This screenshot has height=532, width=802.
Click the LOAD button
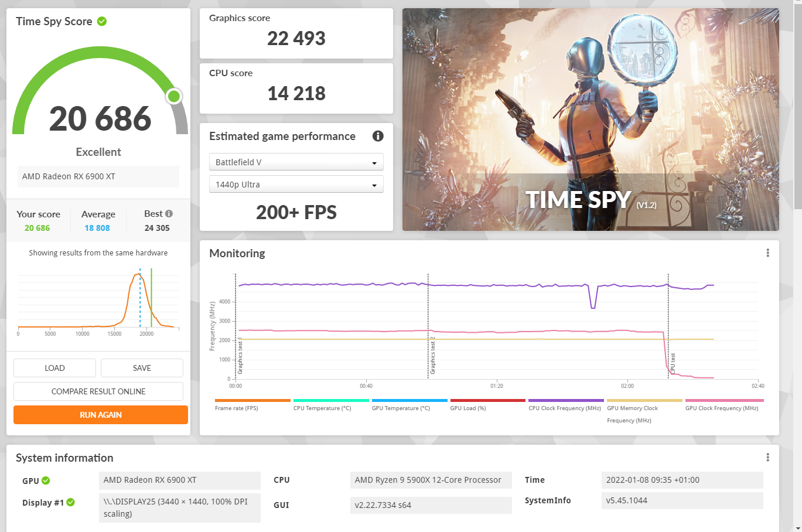tap(54, 368)
